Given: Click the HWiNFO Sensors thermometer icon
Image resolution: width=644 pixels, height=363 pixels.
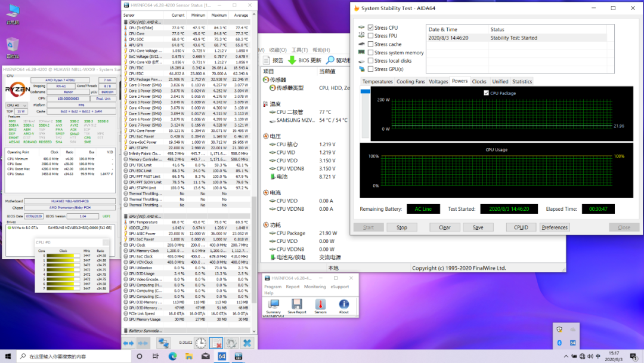Looking at the screenshot, I should [320, 305].
